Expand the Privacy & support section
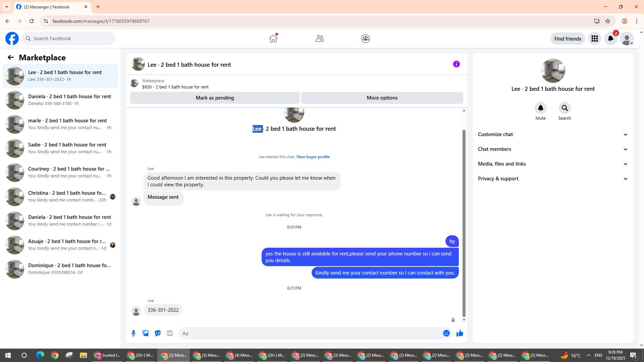Screen dimensions: 644x362 pyautogui.click(x=553, y=179)
